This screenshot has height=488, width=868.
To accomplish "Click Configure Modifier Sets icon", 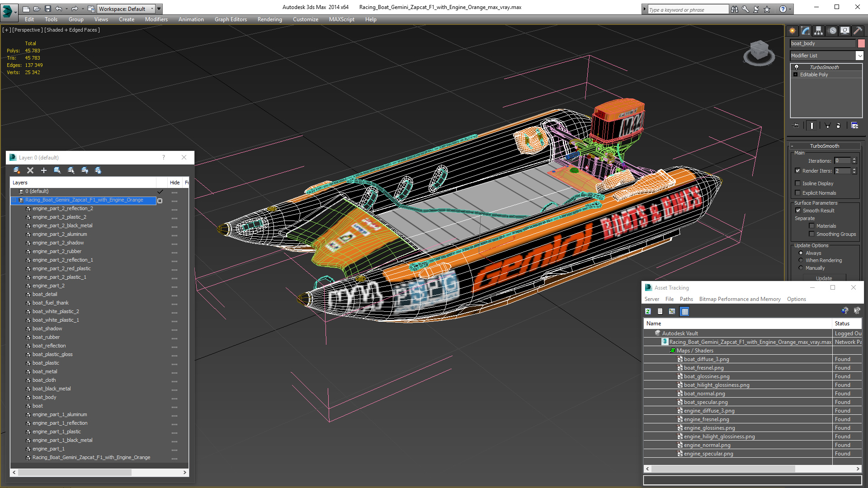I will pyautogui.click(x=854, y=126).
